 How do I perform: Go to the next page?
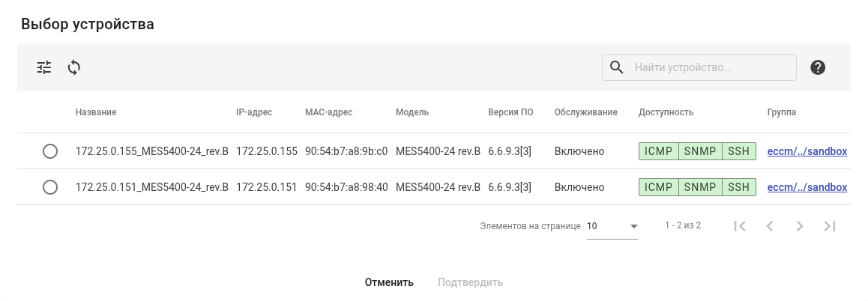800,226
